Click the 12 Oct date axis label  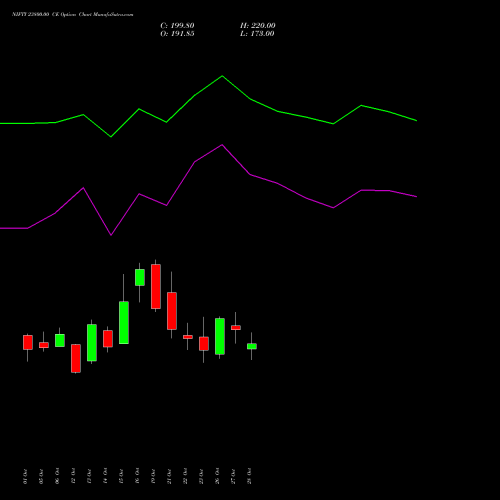(x=73, y=477)
